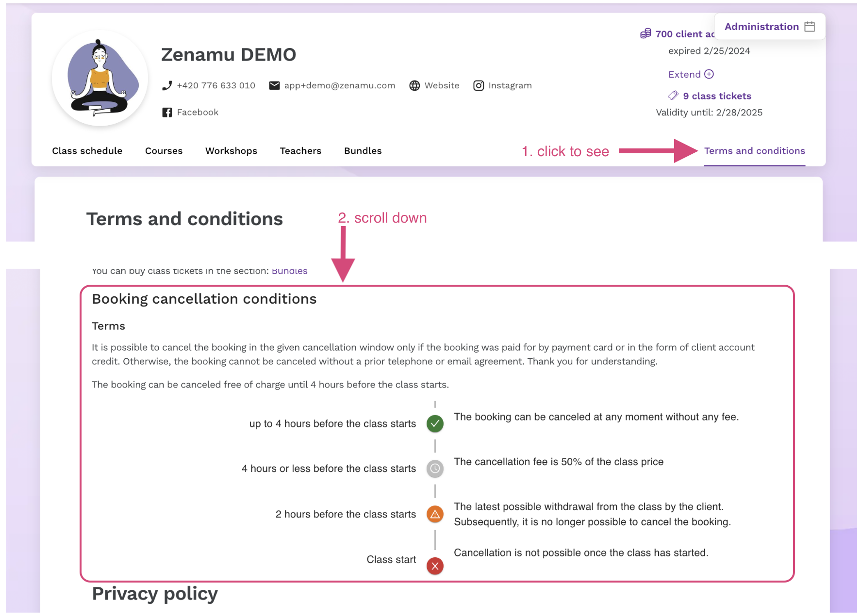This screenshot has height=616, width=861.
Task: Click the plus circle icon next to Extend
Action: pyautogui.click(x=709, y=74)
